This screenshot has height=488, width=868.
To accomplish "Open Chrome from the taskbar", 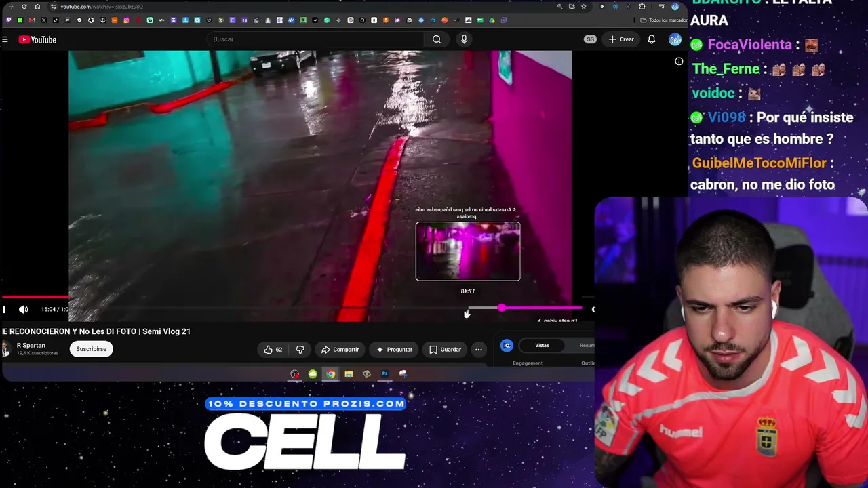I will (330, 374).
